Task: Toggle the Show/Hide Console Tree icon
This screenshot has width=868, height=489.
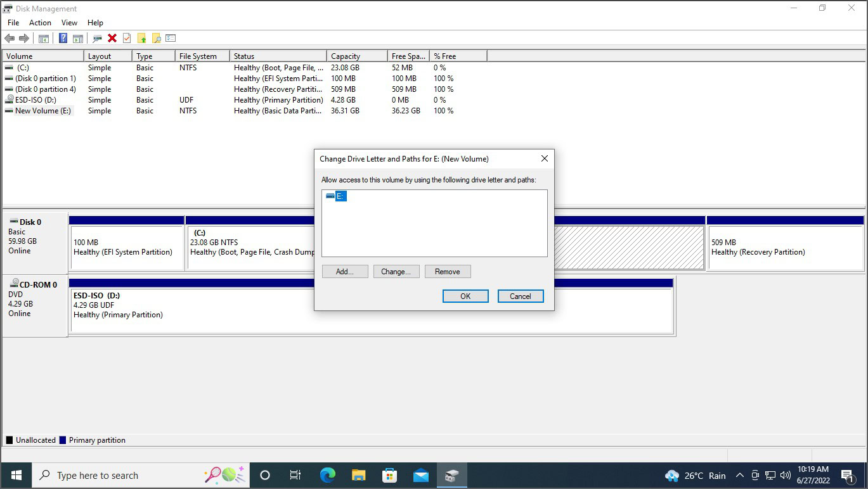Action: pyautogui.click(x=44, y=38)
